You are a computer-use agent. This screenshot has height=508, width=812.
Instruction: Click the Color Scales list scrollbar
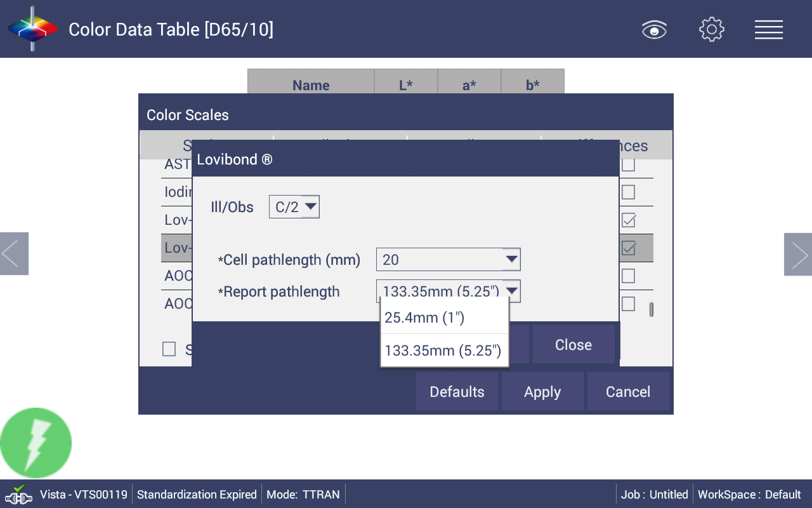coord(651,309)
